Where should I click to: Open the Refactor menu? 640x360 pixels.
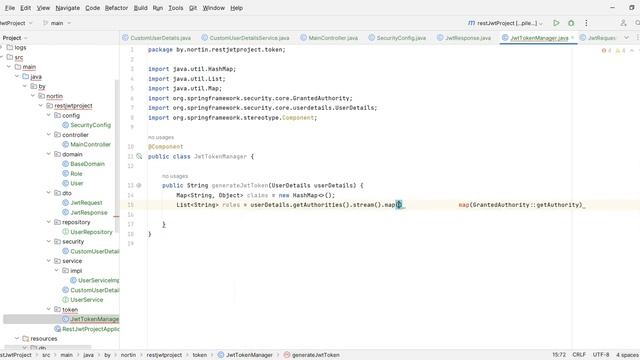point(116,8)
